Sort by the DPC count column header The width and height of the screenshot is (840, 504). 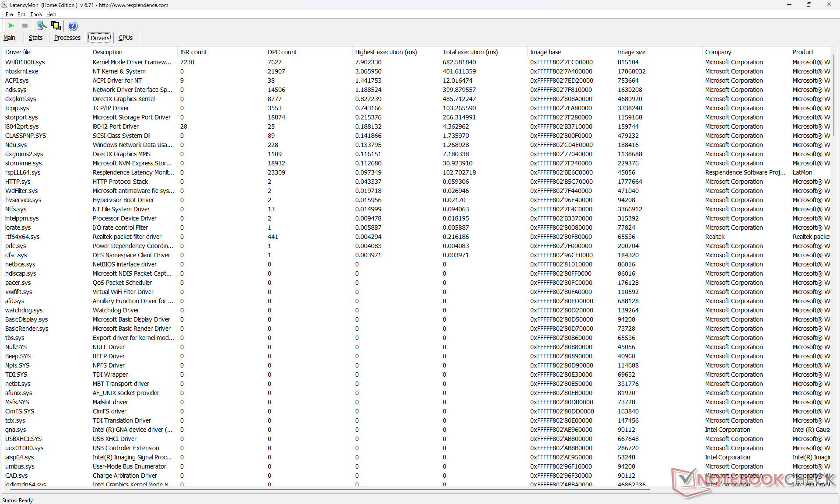click(x=282, y=52)
